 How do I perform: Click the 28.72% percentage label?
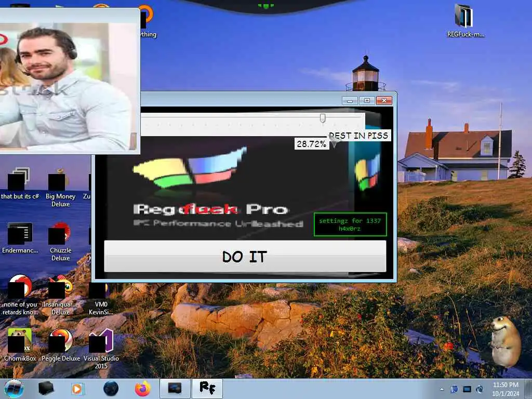pyautogui.click(x=311, y=144)
